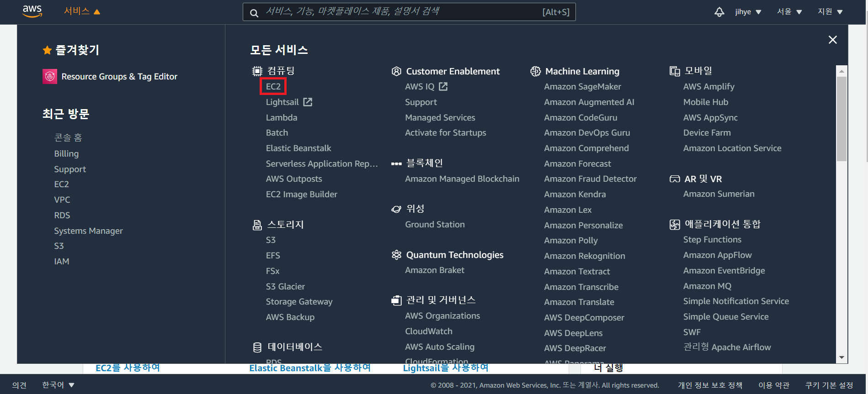
Task: Click the external link icon beside Lightsail
Action: pyautogui.click(x=308, y=102)
